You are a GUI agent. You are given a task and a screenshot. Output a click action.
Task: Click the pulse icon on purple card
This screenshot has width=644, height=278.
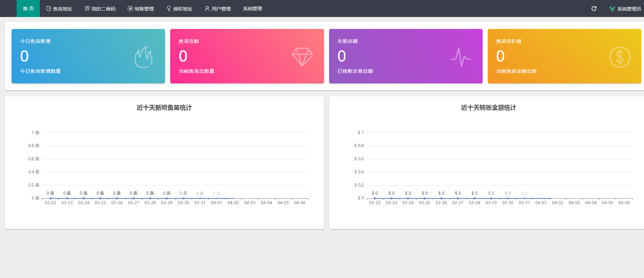461,57
